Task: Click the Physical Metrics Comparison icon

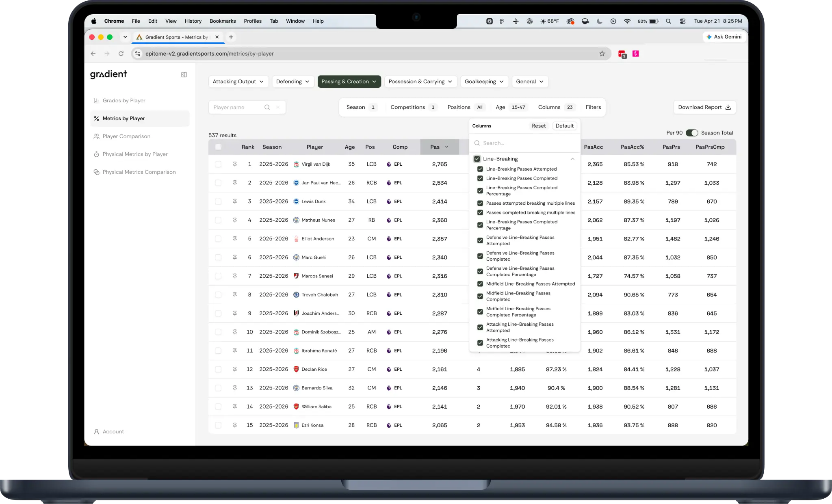Action: (x=96, y=172)
